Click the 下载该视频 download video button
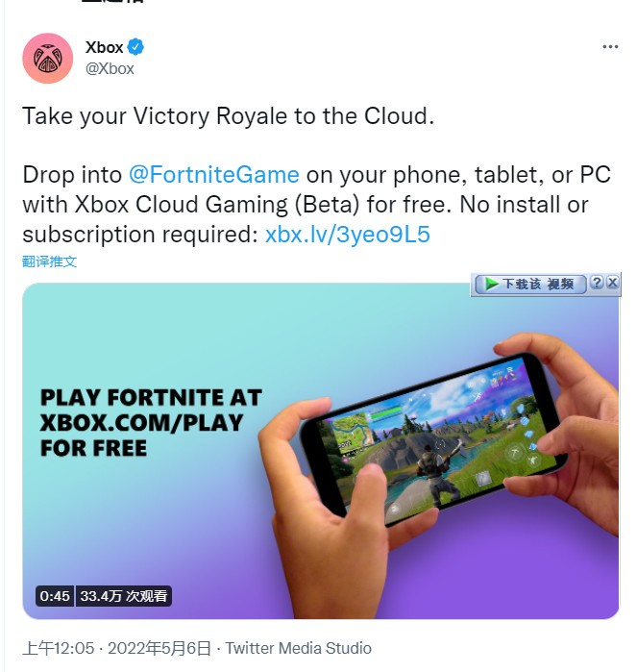The width and height of the screenshot is (637, 672). (x=530, y=285)
